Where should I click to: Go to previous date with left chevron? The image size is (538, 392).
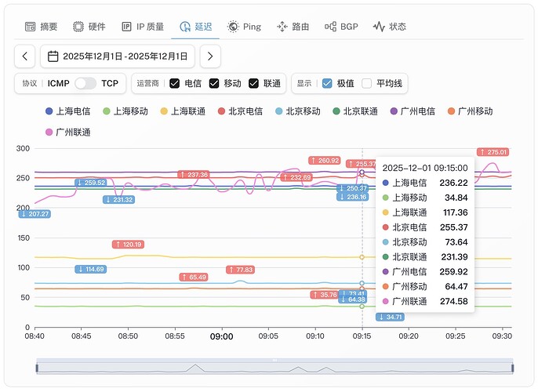25,56
